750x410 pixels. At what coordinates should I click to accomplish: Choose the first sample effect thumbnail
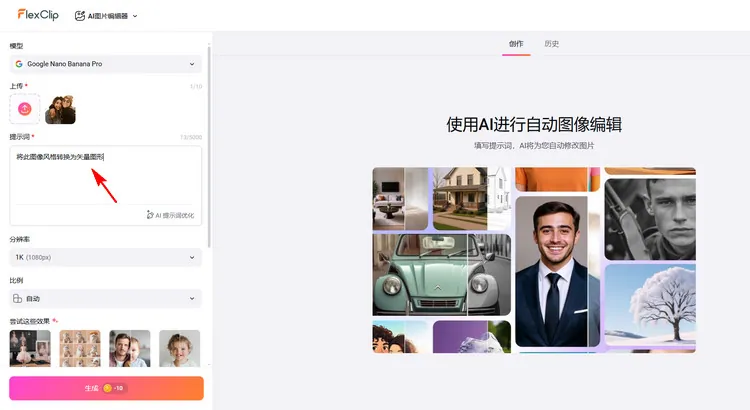click(30, 348)
